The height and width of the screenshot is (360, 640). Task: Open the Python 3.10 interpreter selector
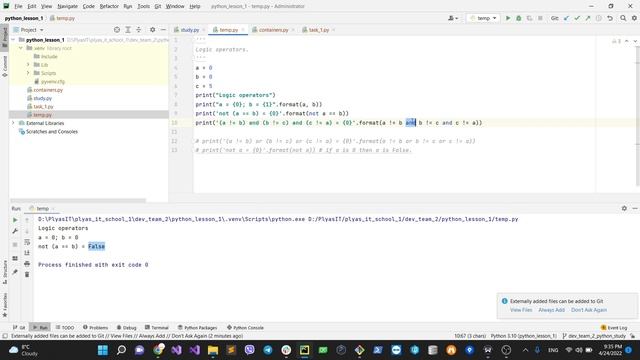[523, 336]
